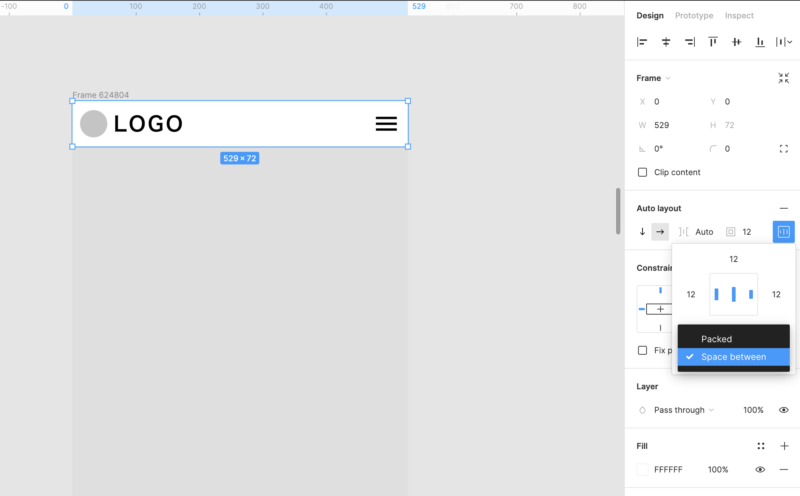Select vertical auto layout direction arrow
The width and height of the screenshot is (800, 496).
pos(642,232)
